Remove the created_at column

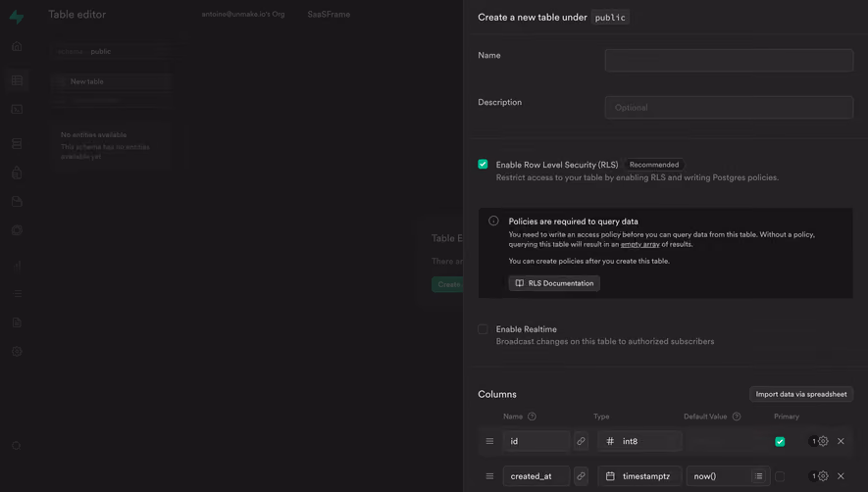[x=841, y=476]
